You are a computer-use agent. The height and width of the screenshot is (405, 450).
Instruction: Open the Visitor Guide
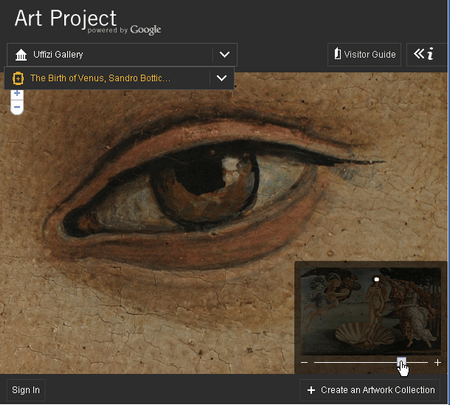point(364,54)
